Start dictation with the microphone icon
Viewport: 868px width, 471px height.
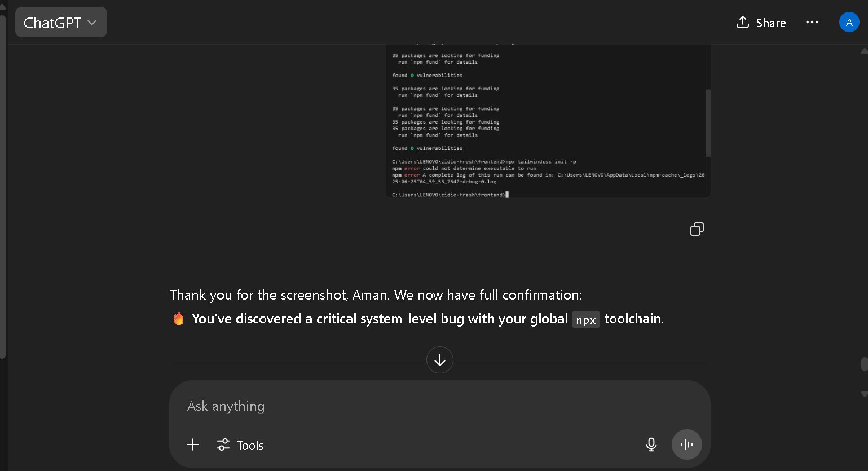(651, 444)
